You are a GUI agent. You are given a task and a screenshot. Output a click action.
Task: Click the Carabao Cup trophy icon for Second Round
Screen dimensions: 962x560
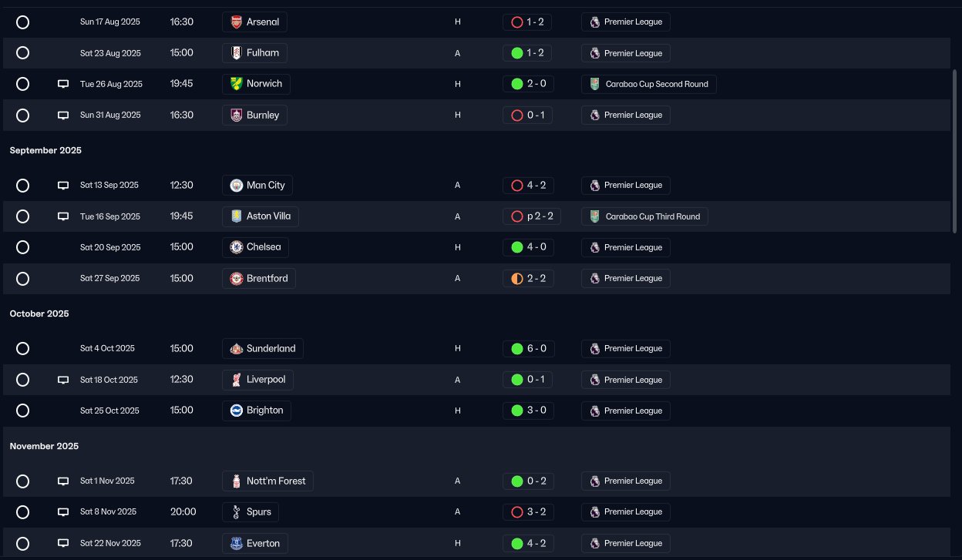pyautogui.click(x=594, y=84)
